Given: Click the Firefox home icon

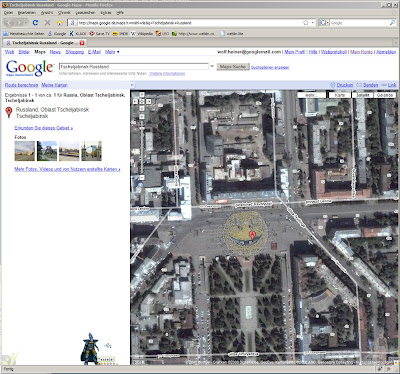Looking at the screenshot, I should pos(59,23).
